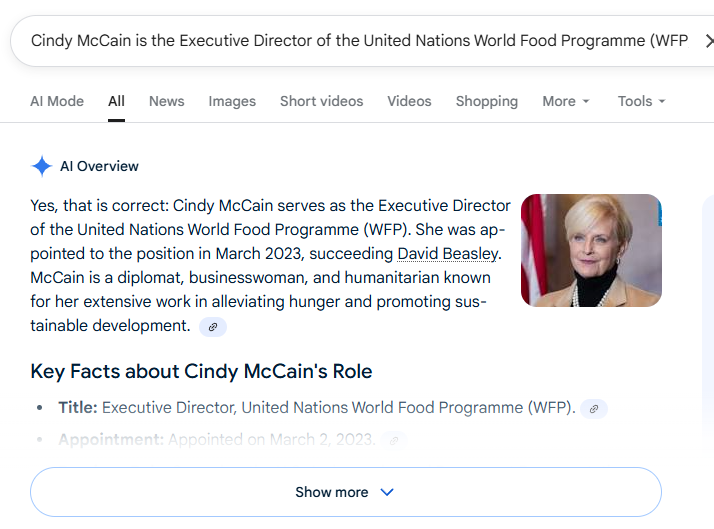Select the All results tab
714x529 pixels.
[x=116, y=101]
